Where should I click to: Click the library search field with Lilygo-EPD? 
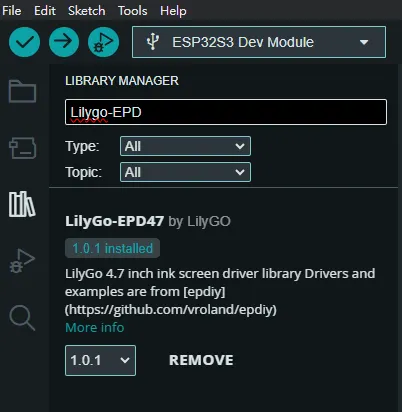click(226, 112)
